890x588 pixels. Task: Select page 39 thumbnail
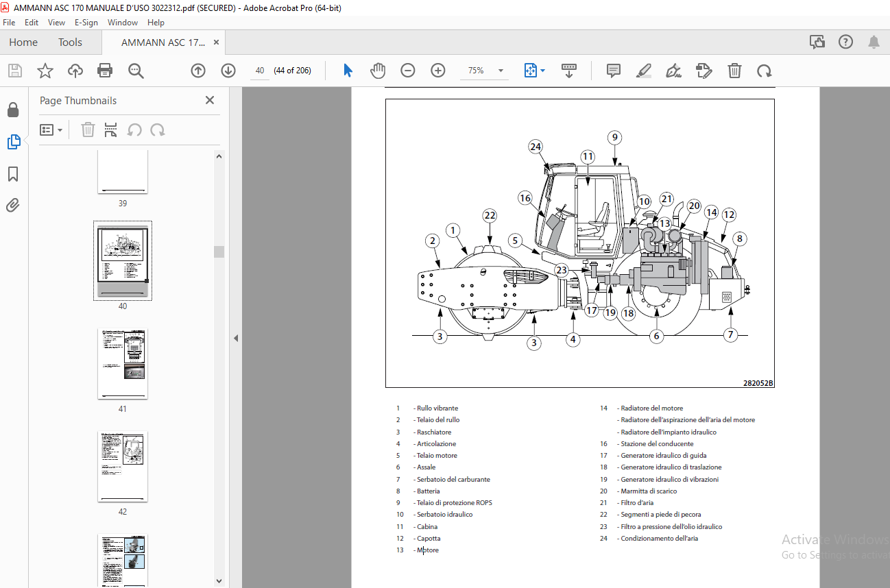click(123, 173)
